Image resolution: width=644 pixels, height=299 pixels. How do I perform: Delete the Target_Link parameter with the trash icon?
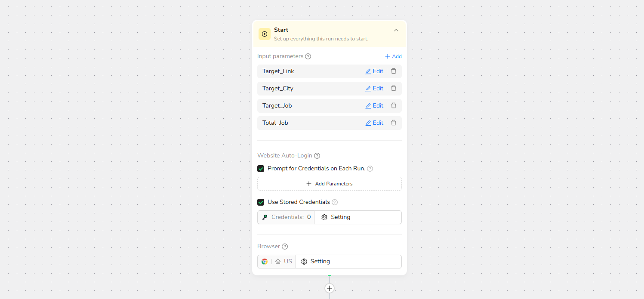(x=394, y=71)
